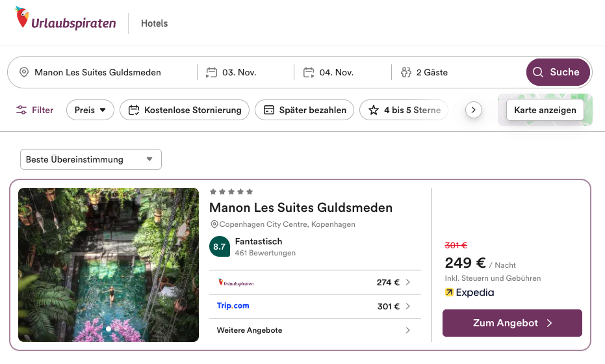
Task: Go to the Hotels section
Action: point(154,23)
